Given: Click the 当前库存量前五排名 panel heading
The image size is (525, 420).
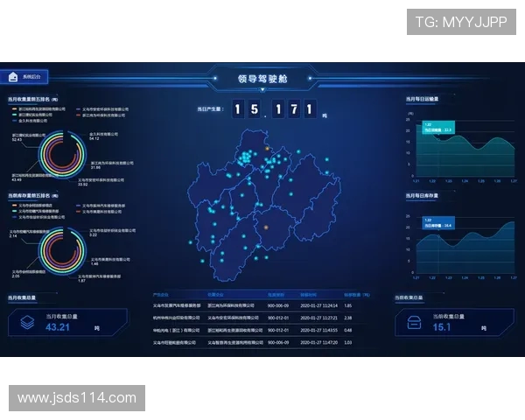Looking at the screenshot, I should 33,195.
